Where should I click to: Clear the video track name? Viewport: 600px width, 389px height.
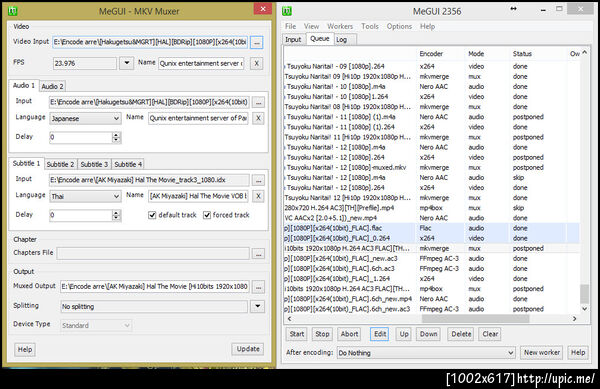[x=257, y=63]
